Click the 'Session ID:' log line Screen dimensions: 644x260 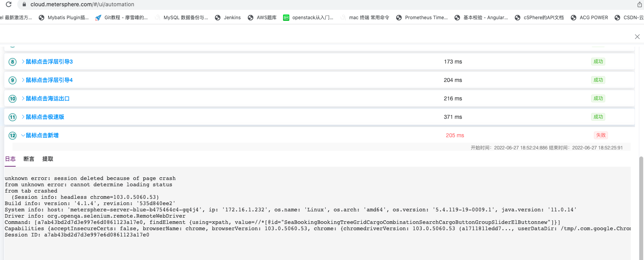[77, 235]
